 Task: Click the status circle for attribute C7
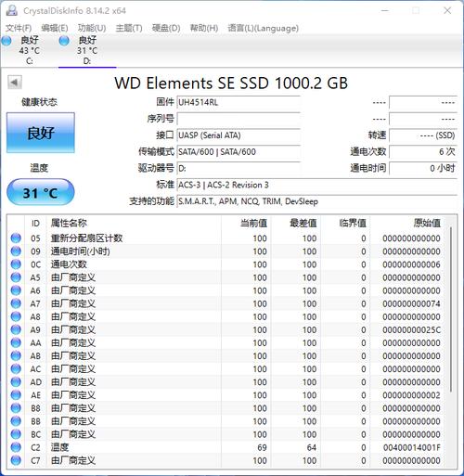coord(16,460)
